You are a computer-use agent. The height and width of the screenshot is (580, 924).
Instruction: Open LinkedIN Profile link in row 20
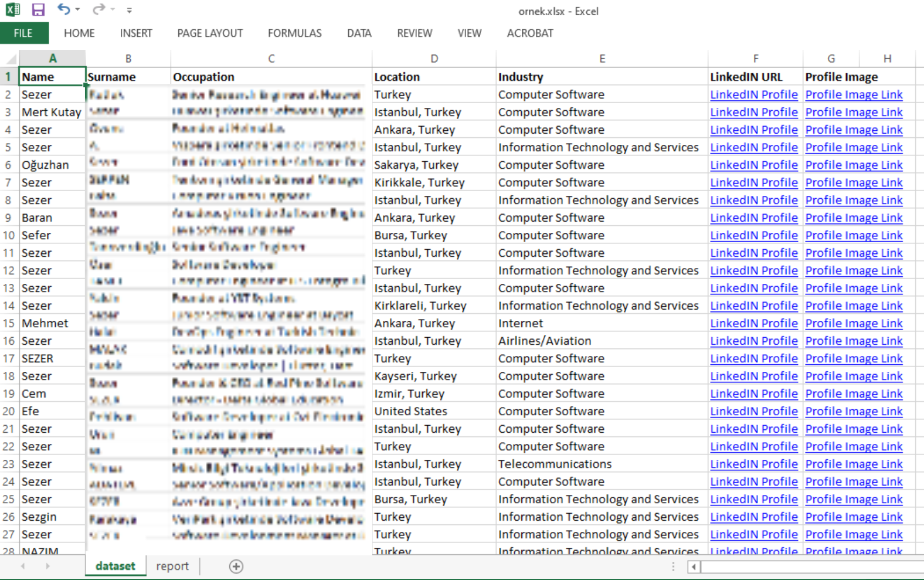click(x=754, y=411)
